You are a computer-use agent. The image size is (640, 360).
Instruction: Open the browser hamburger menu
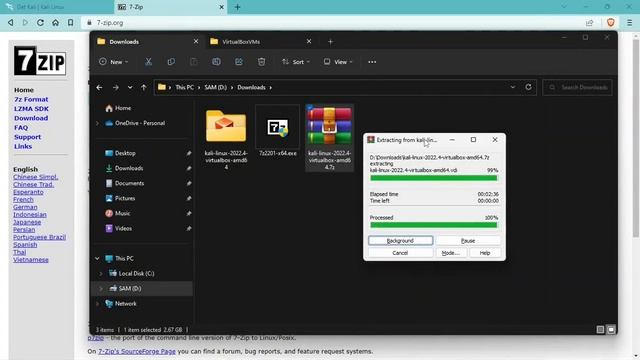click(630, 23)
